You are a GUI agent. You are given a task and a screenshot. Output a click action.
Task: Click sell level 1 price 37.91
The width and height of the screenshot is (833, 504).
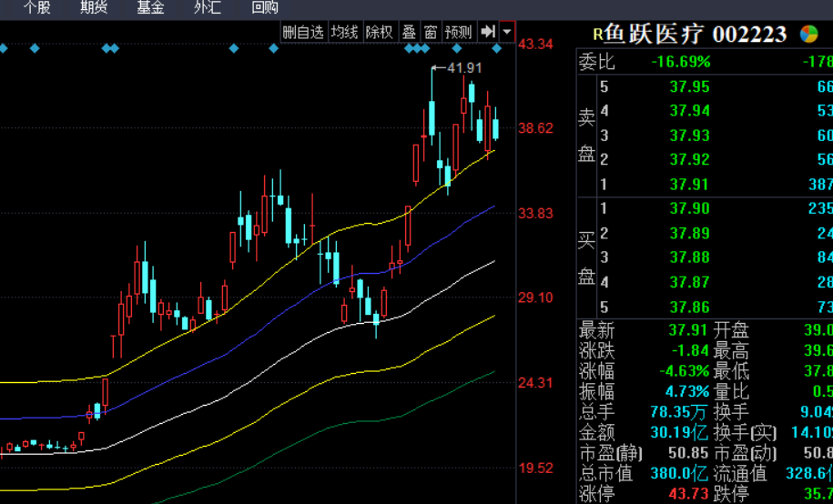coord(689,185)
